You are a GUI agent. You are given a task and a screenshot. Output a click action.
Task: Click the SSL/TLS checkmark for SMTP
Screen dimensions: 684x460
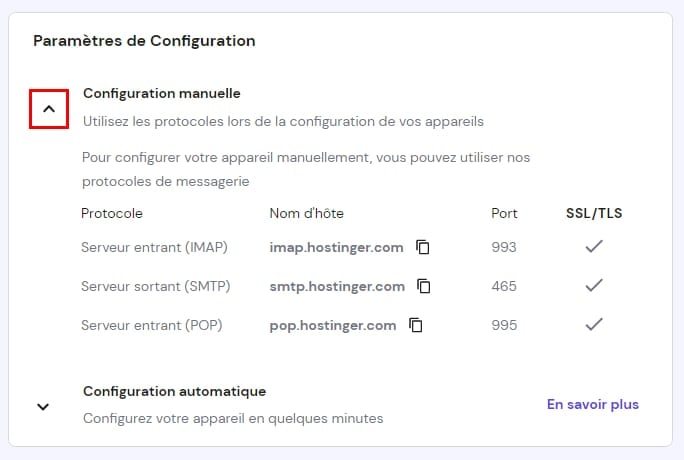click(x=594, y=285)
